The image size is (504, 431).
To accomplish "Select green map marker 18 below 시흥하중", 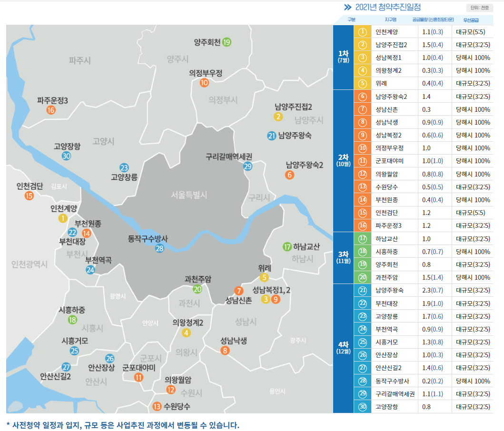I will [x=72, y=320].
